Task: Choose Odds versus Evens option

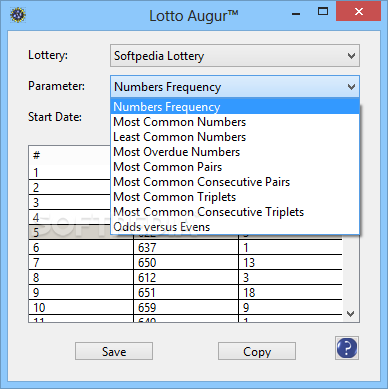Action: click(235, 227)
